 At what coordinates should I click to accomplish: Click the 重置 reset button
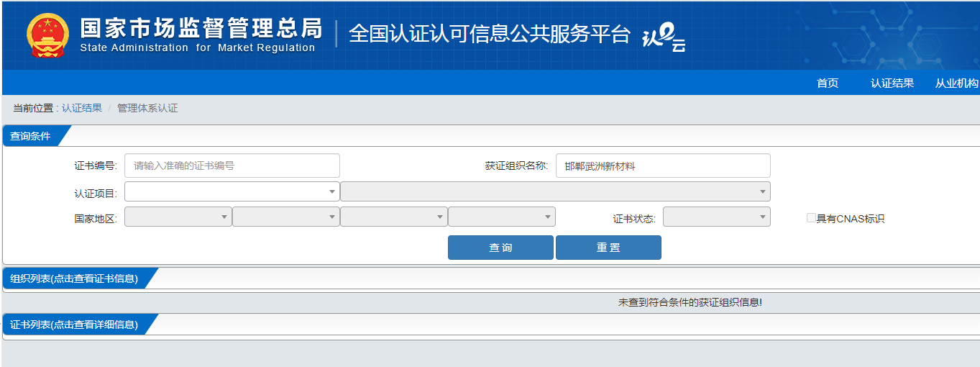(608, 248)
